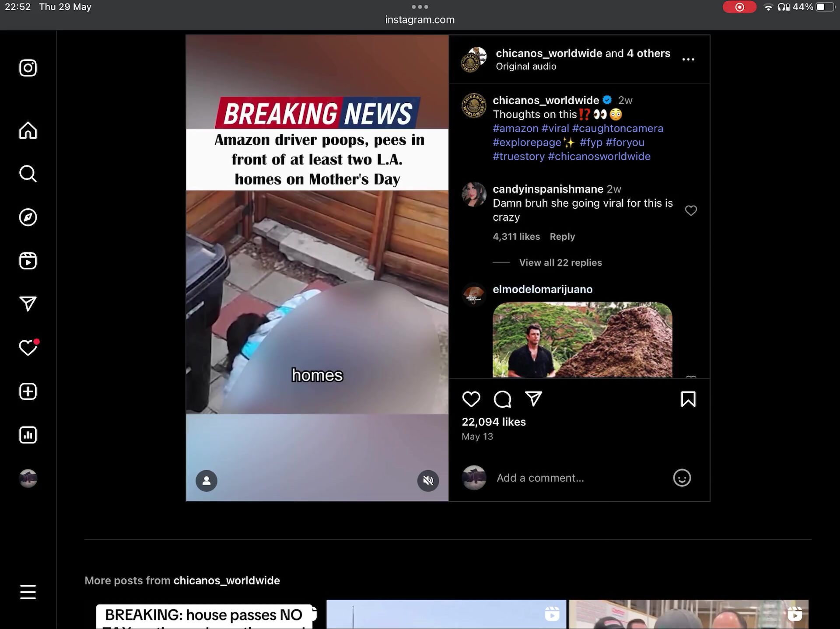This screenshot has width=840, height=629.
Task: Open the right reel thumbnail with people
Action: (689, 615)
